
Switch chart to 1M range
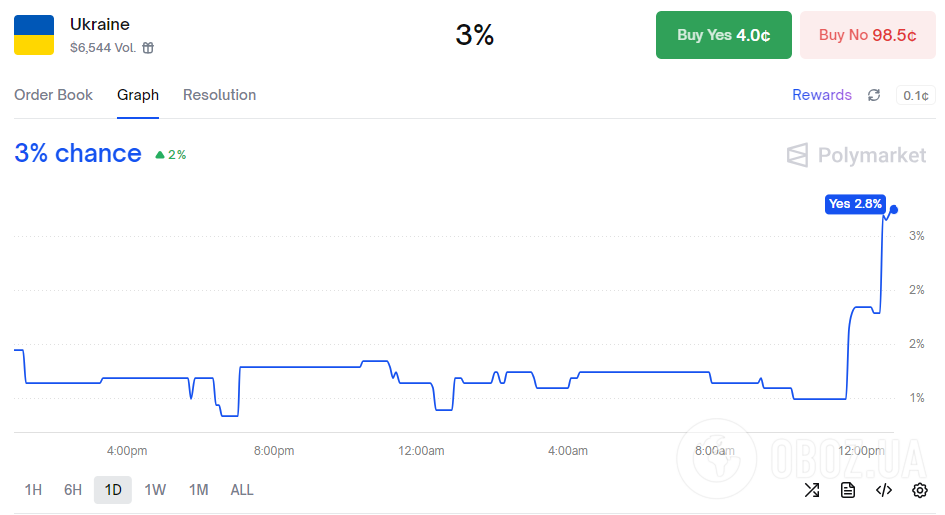199,490
